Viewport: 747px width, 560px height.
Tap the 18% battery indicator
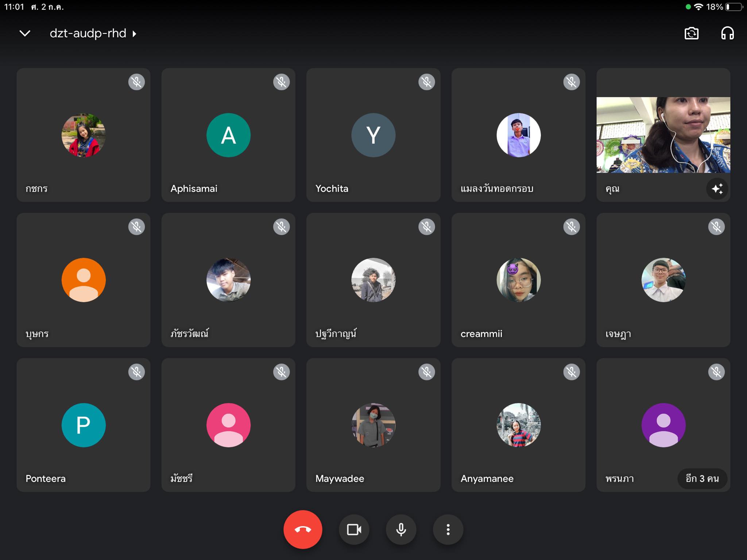tap(724, 7)
